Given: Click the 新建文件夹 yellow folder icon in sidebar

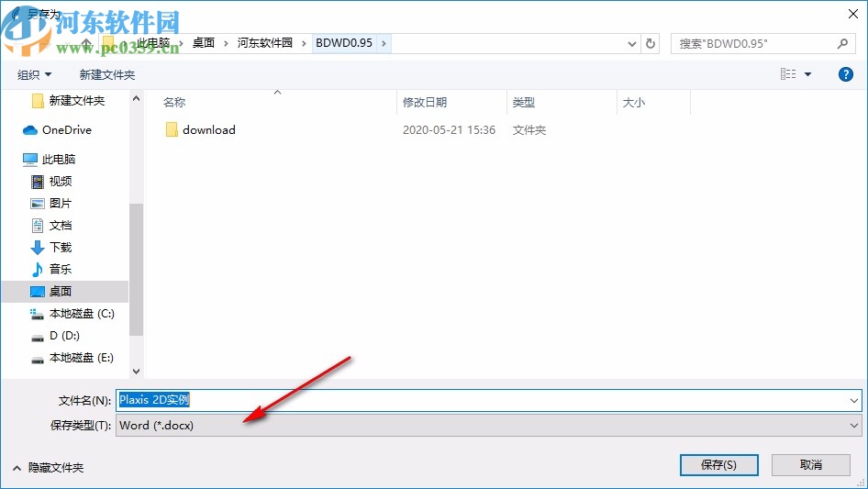Looking at the screenshot, I should pyautogui.click(x=38, y=100).
